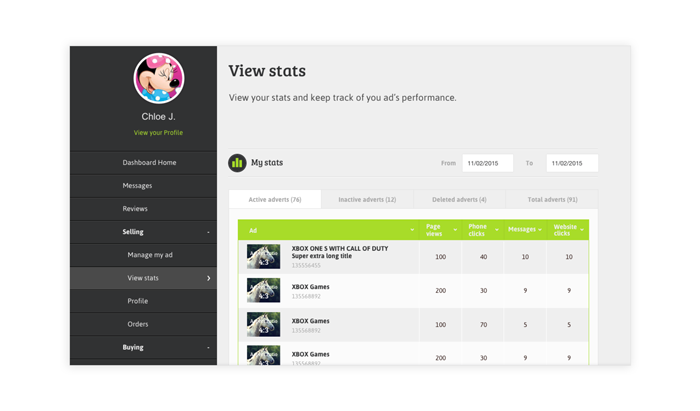This screenshot has height=411, width=700.
Task: Click the To date field
Action: 572,163
